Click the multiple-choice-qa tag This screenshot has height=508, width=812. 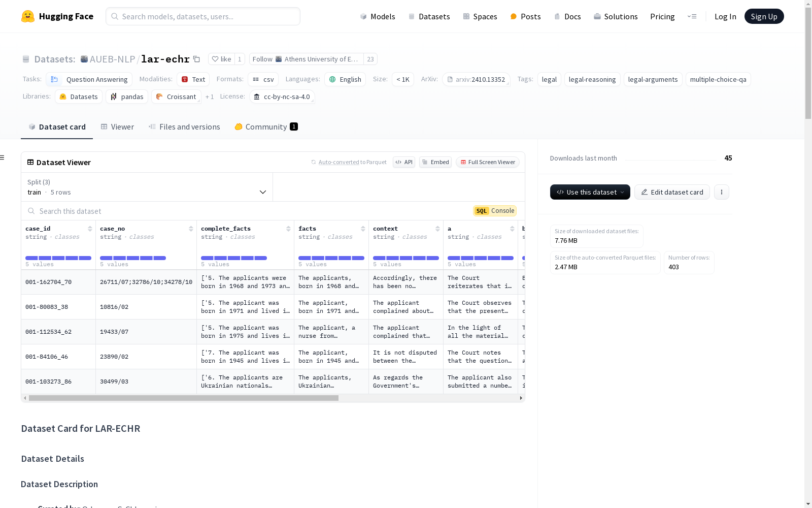coord(718,79)
